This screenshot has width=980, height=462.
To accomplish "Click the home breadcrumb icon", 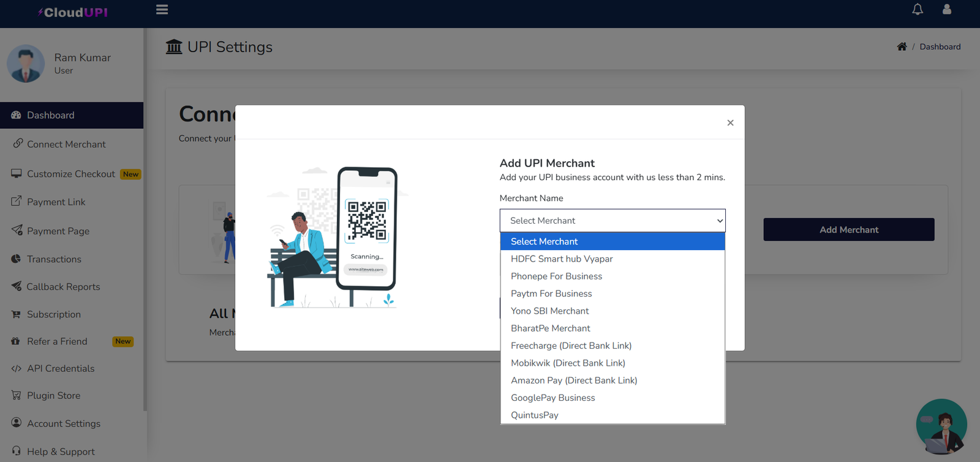I will (x=902, y=47).
